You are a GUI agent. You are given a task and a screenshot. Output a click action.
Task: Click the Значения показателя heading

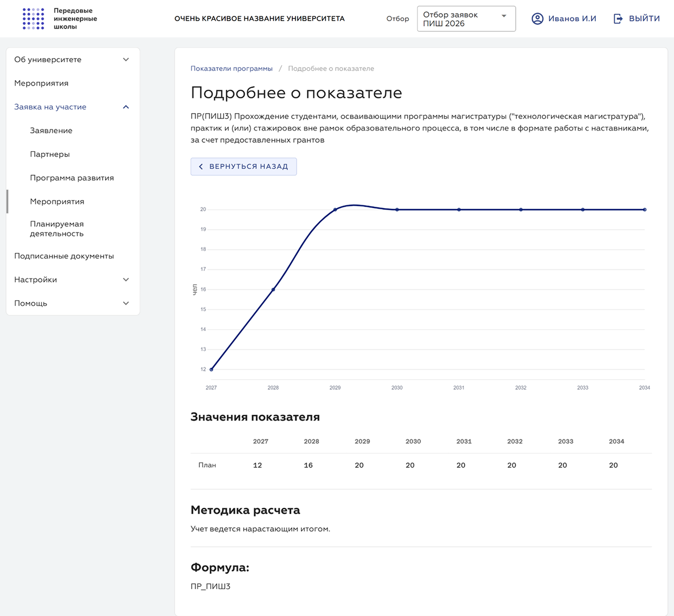(255, 417)
